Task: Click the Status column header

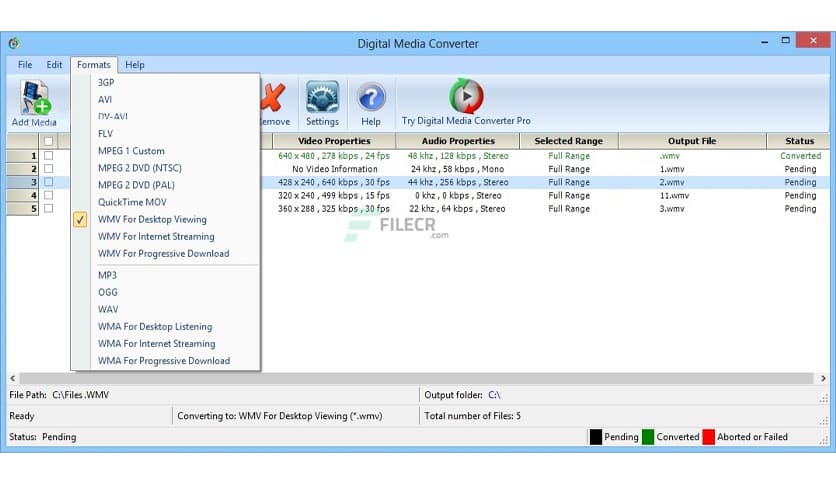Action: pos(799,141)
